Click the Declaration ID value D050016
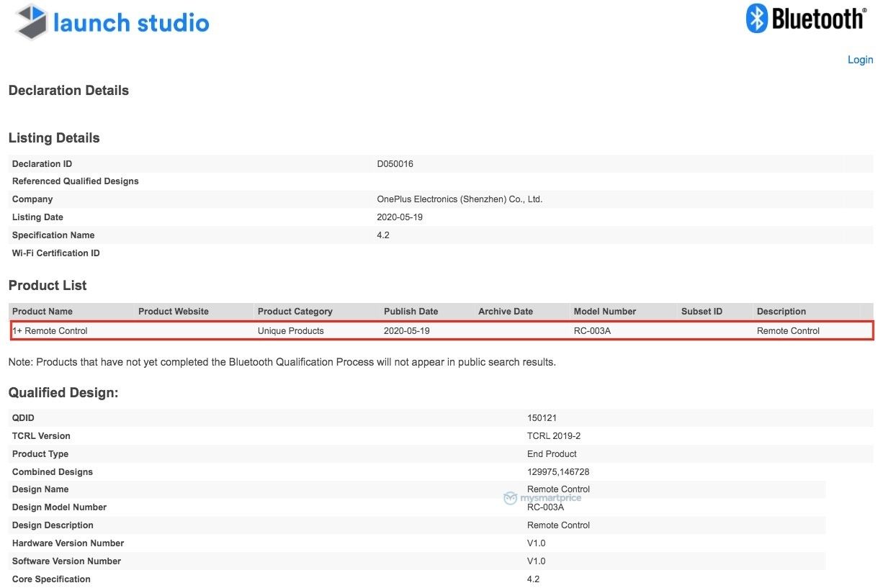The width and height of the screenshot is (883, 588). (395, 164)
